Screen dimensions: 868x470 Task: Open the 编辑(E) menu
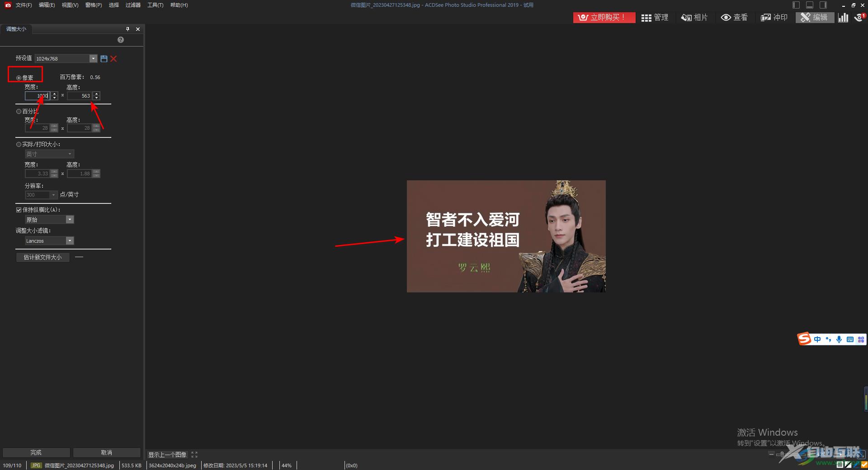(x=47, y=5)
